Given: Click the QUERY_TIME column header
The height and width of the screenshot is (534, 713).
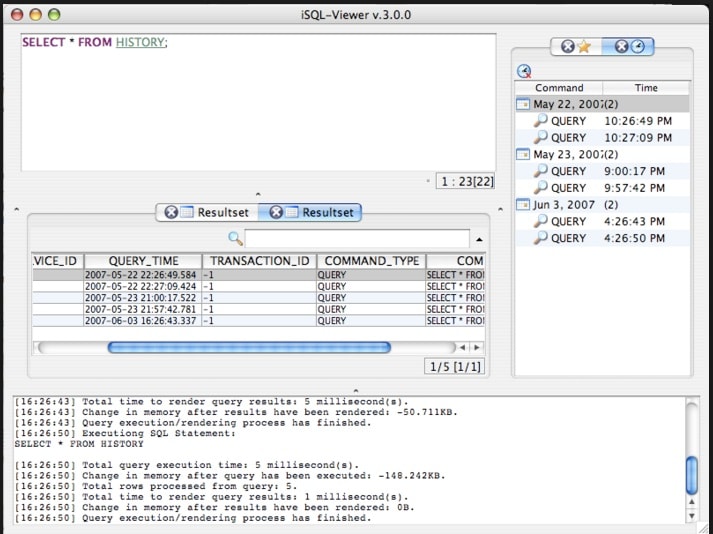Looking at the screenshot, I should click(143, 261).
